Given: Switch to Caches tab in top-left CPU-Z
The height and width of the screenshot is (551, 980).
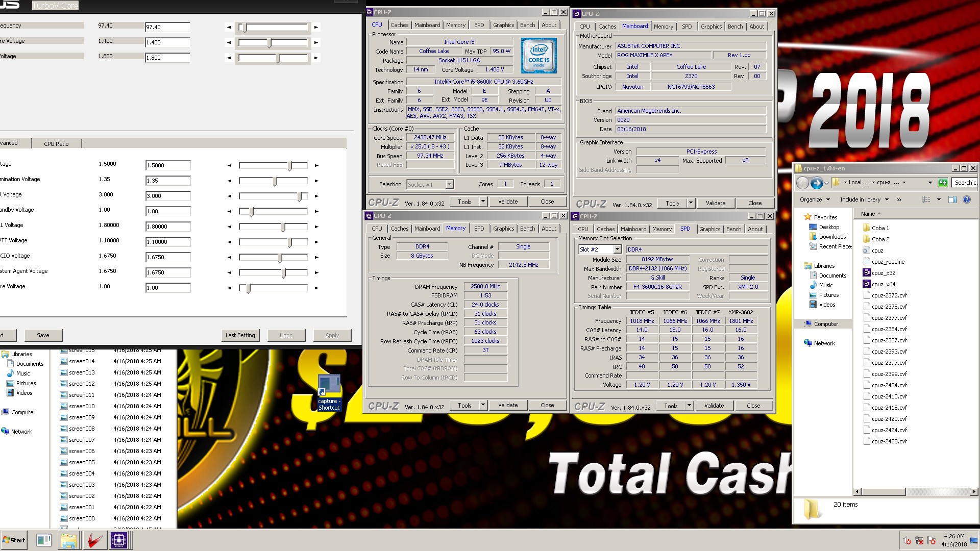Looking at the screenshot, I should coord(400,25).
